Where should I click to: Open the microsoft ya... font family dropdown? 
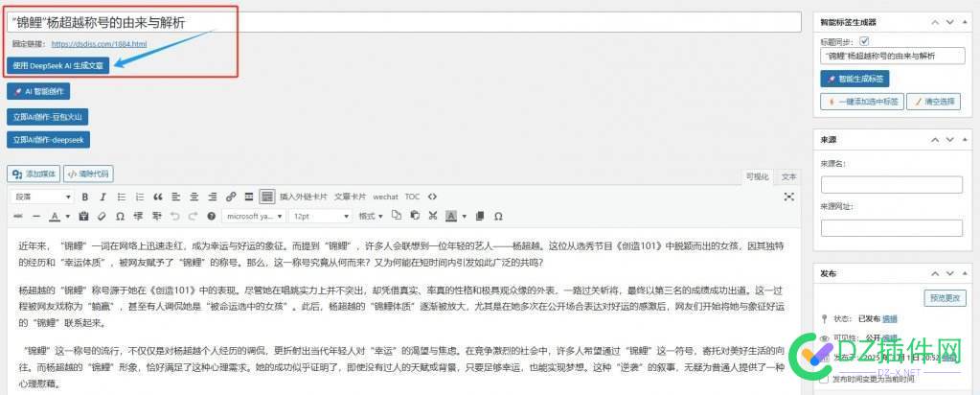click(255, 216)
